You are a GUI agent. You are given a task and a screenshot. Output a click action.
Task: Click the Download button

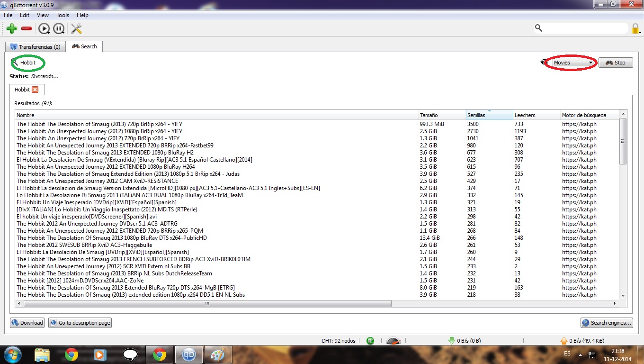coord(27,323)
